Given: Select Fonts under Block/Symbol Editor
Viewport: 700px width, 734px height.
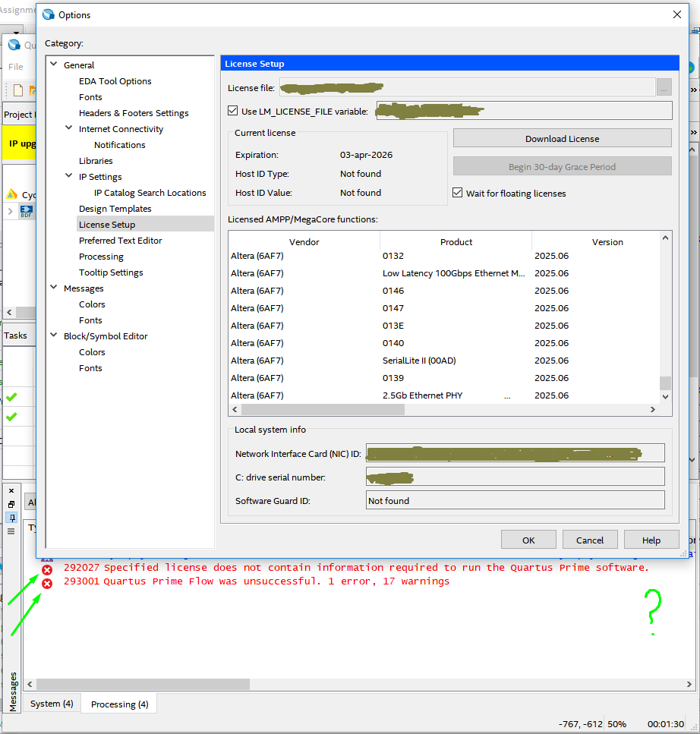Looking at the screenshot, I should coord(90,368).
